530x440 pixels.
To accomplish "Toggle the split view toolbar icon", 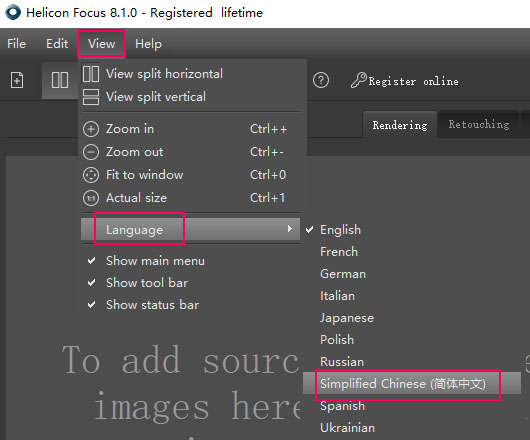I will (x=60, y=80).
